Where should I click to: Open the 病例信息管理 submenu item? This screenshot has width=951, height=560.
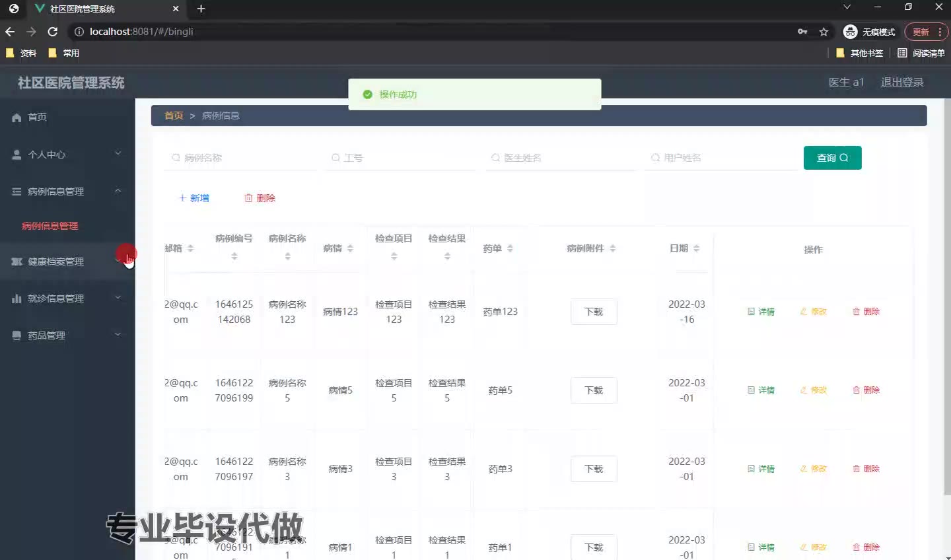pos(50,226)
